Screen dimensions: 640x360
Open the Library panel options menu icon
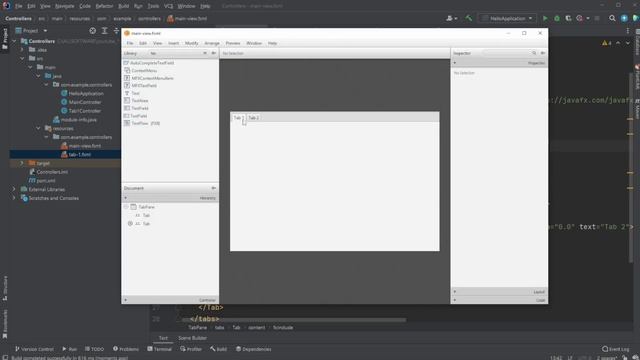(213, 53)
